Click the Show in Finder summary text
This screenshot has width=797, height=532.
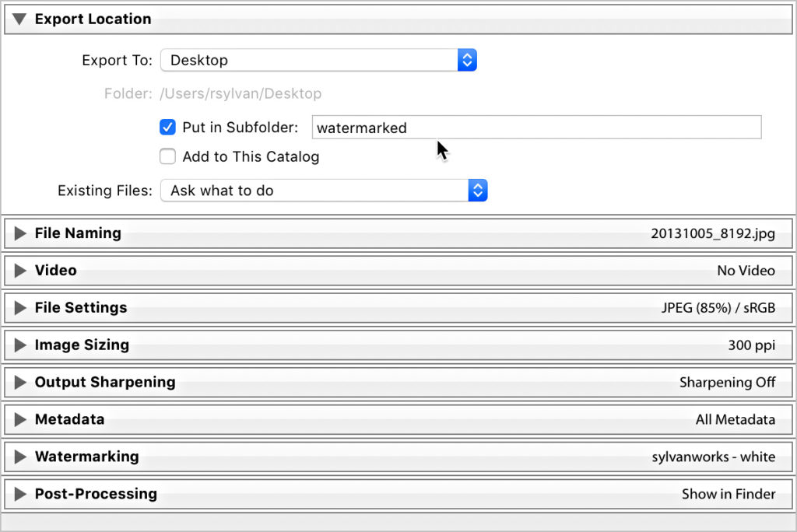(729, 494)
